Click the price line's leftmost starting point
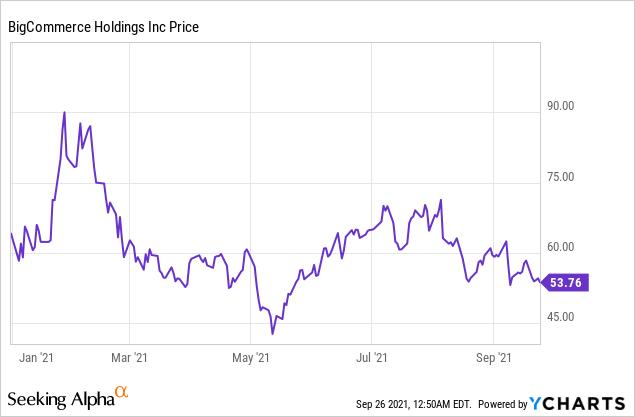The image size is (635, 417). point(11,233)
